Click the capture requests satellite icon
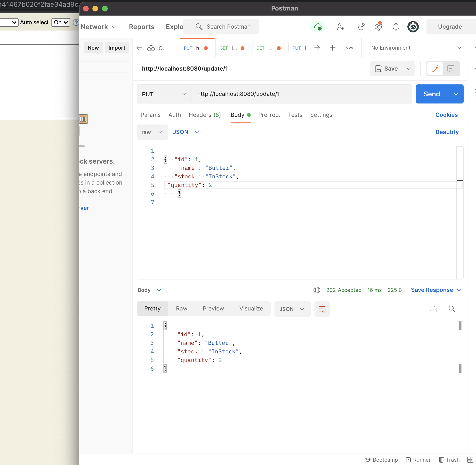Screen dimensions: 476x465 click(x=362, y=27)
